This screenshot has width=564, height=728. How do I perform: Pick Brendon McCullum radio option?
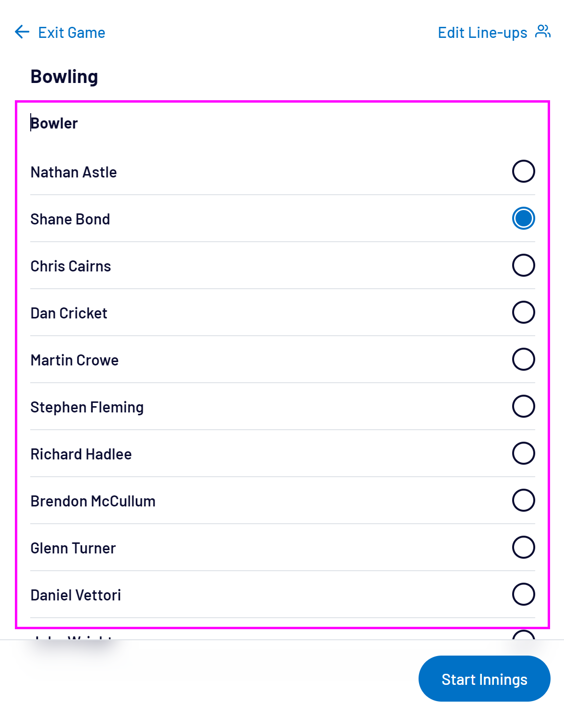(x=523, y=500)
